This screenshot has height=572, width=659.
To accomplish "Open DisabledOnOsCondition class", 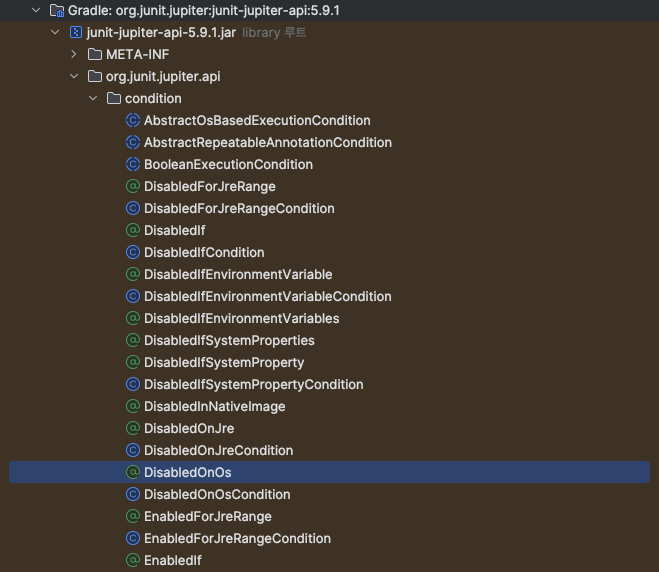I will pyautogui.click(x=217, y=494).
